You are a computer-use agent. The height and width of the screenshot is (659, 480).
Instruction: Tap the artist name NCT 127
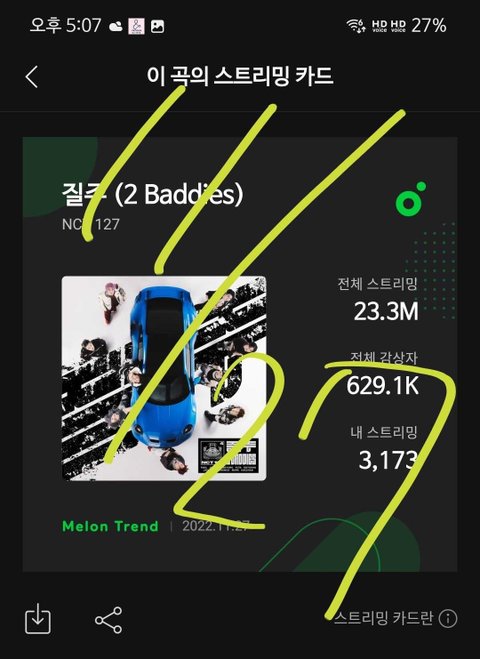tap(91, 224)
